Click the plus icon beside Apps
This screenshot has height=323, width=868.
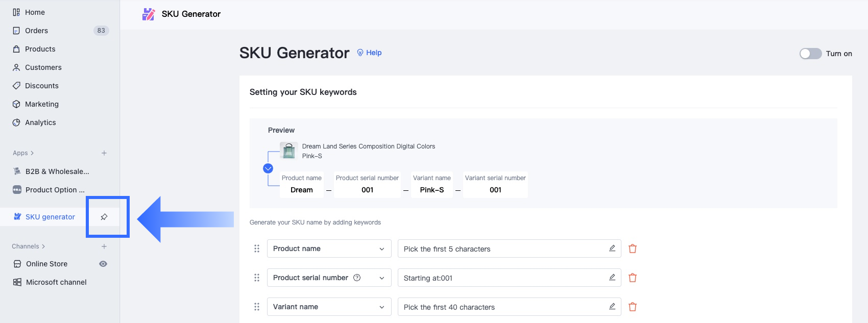(x=104, y=153)
